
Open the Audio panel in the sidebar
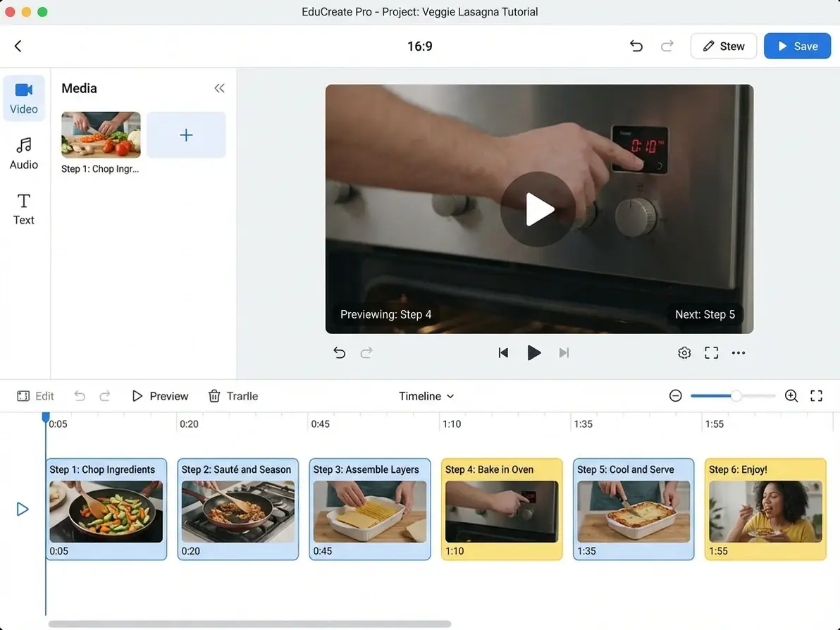pos(23,154)
